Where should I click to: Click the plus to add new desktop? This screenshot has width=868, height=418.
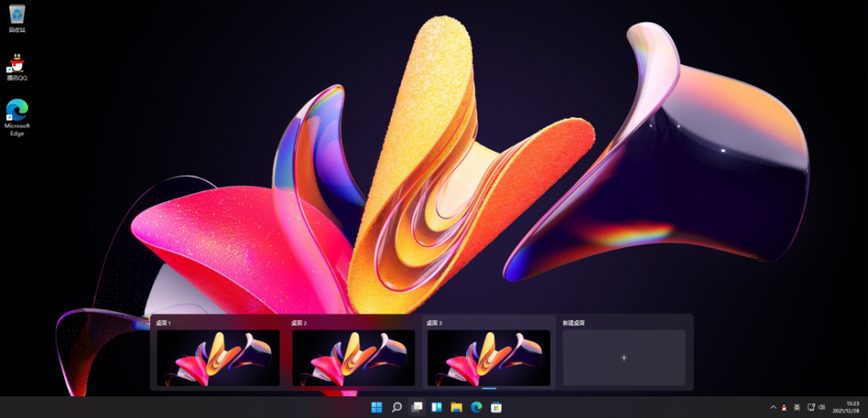[624, 357]
